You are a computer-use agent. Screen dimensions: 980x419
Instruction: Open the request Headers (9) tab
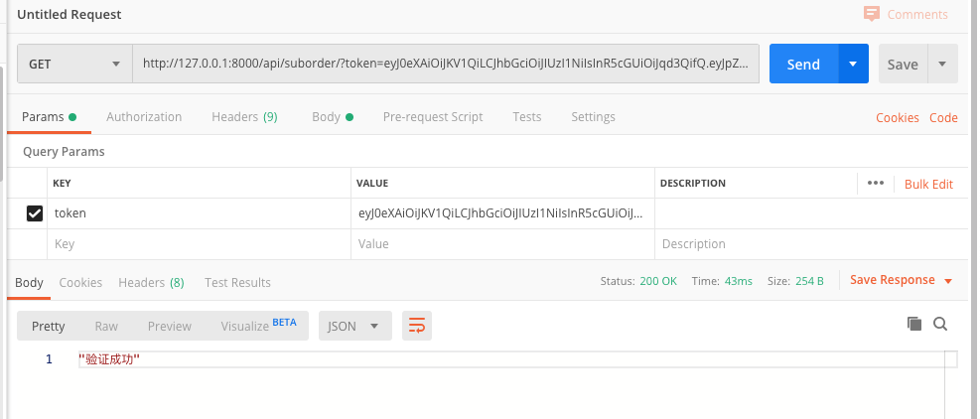click(244, 117)
